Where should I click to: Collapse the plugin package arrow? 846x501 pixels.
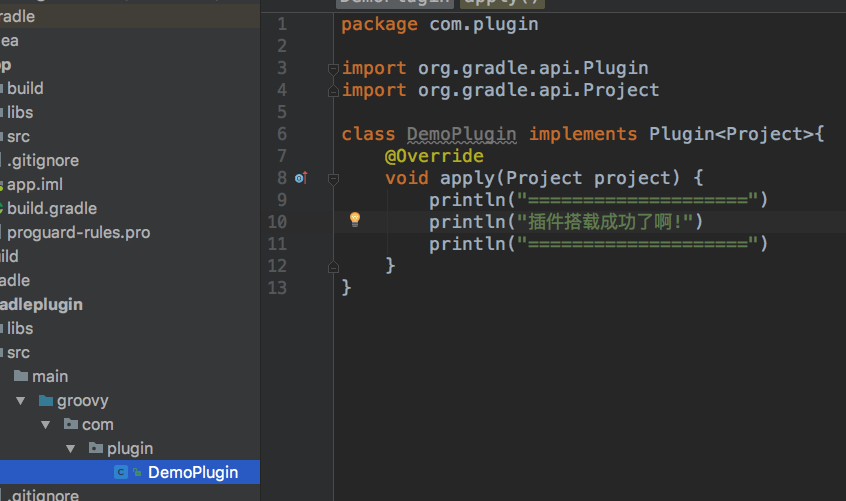[x=70, y=449]
